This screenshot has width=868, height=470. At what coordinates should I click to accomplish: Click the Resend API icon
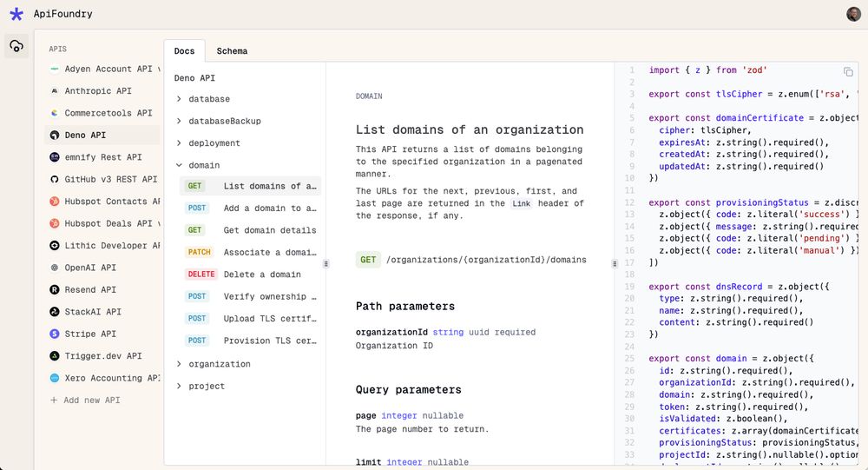coord(54,290)
